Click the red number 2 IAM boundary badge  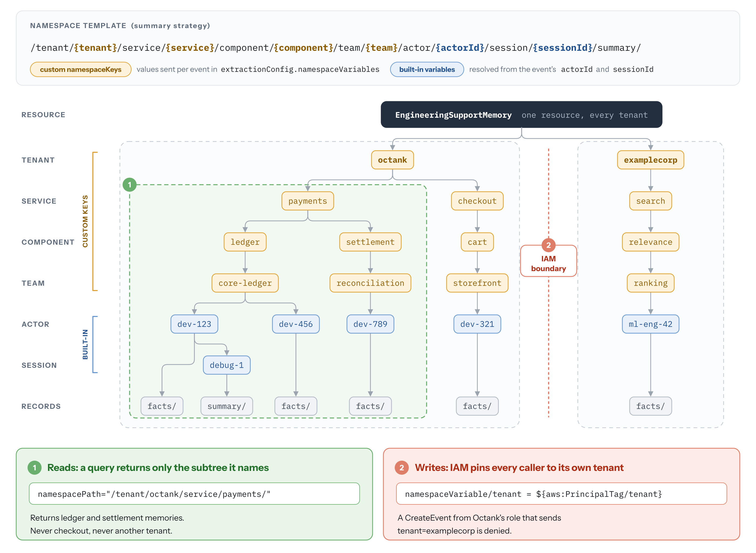(548, 245)
